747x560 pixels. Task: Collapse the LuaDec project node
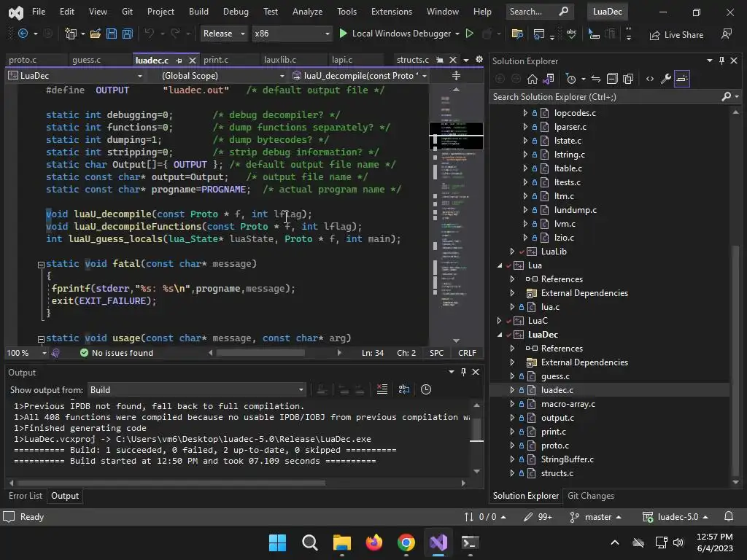point(500,335)
